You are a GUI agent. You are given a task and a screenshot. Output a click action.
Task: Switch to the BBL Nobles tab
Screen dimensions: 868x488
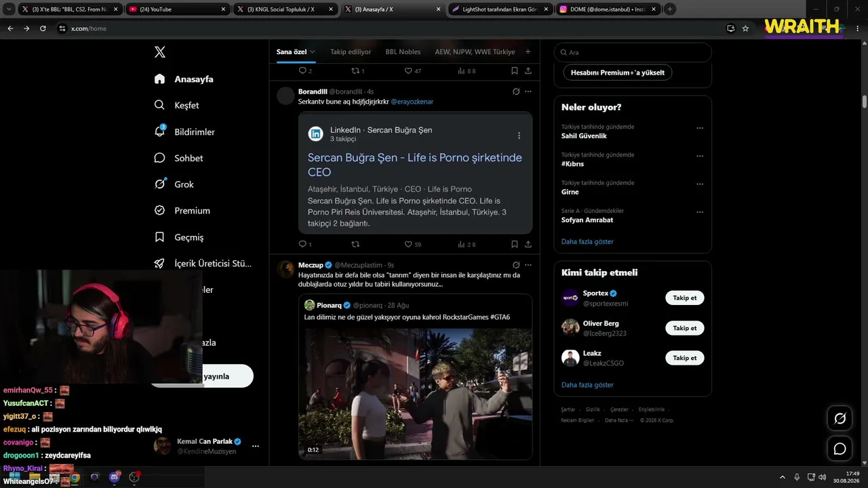(x=403, y=52)
